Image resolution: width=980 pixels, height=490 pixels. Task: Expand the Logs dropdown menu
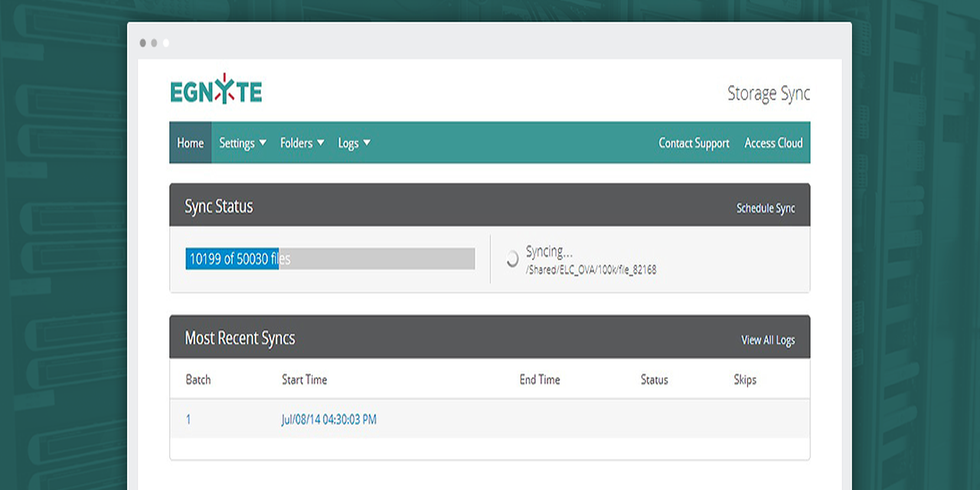[354, 143]
